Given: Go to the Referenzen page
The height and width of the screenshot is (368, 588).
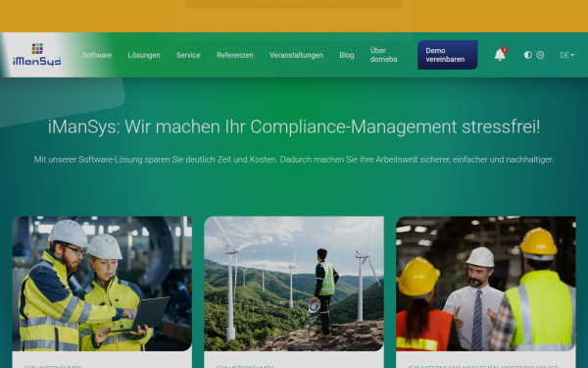Looking at the screenshot, I should click(x=235, y=55).
